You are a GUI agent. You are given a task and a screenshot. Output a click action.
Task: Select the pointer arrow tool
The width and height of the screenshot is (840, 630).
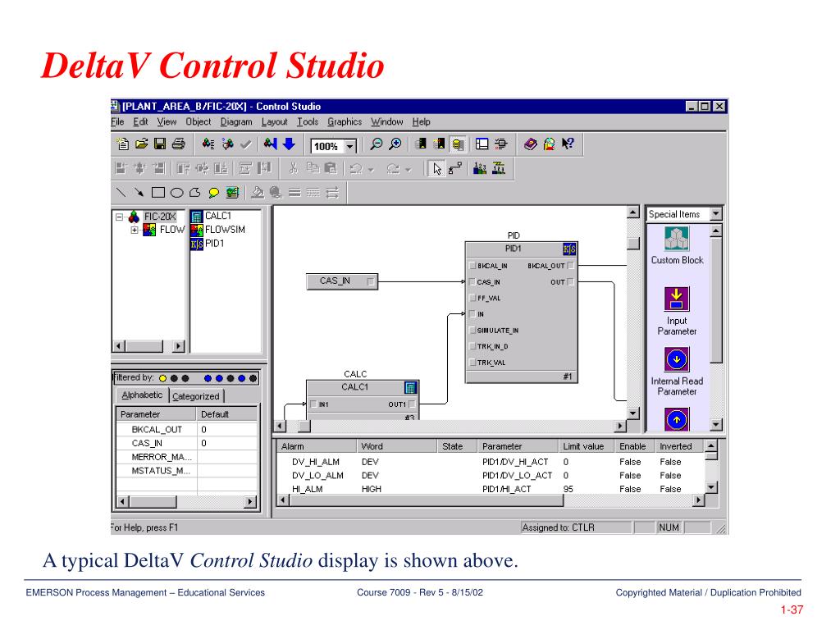pos(437,169)
